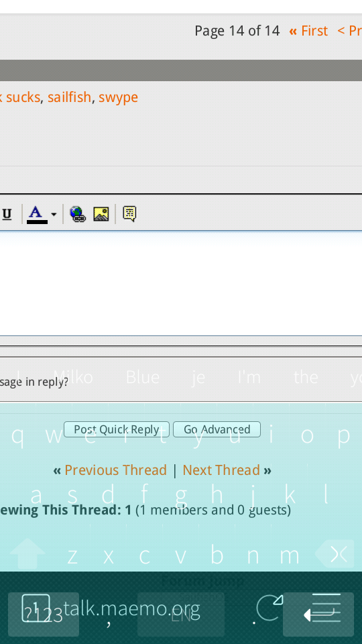Toggle the shift arrow key

point(27,553)
